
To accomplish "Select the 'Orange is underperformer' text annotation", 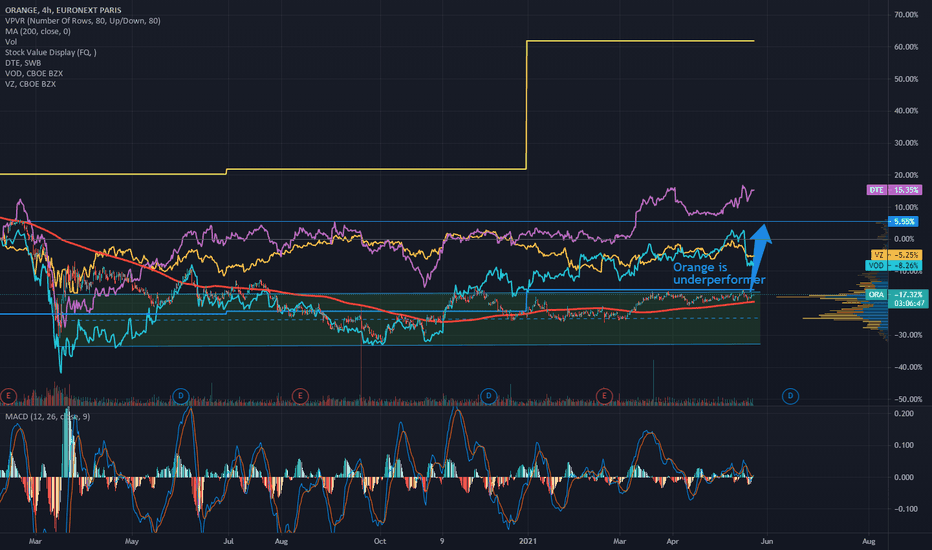I will click(x=718, y=274).
